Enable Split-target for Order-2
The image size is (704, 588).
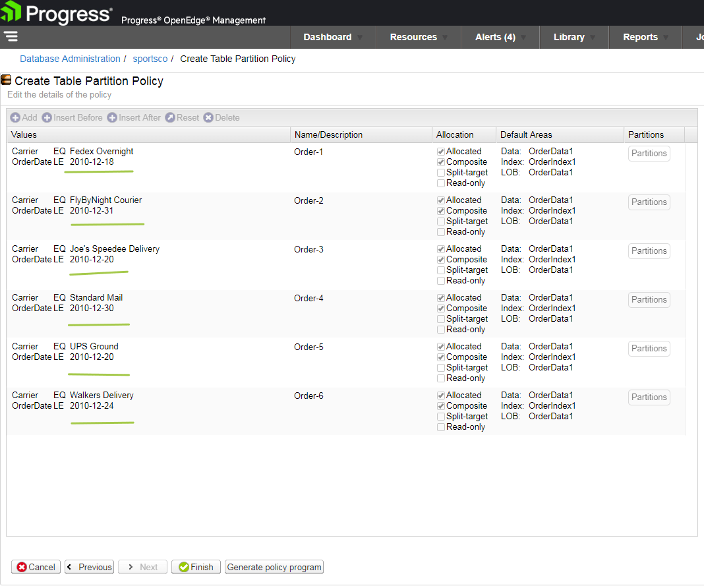click(x=441, y=221)
